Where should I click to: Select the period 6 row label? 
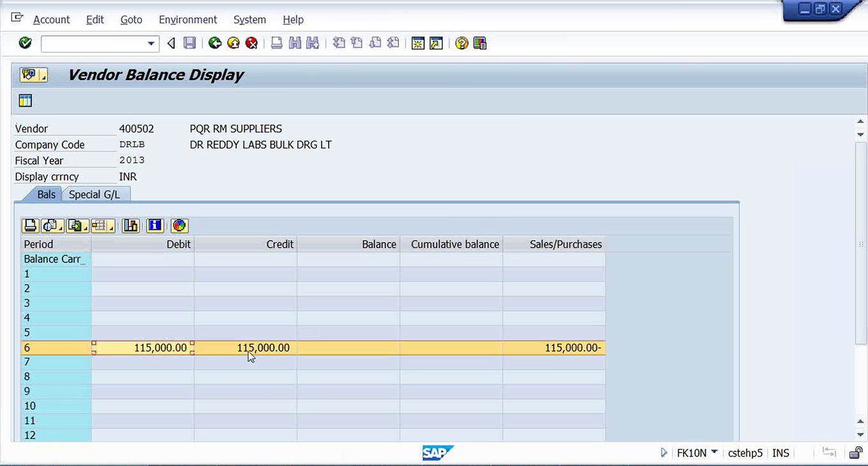pos(56,348)
